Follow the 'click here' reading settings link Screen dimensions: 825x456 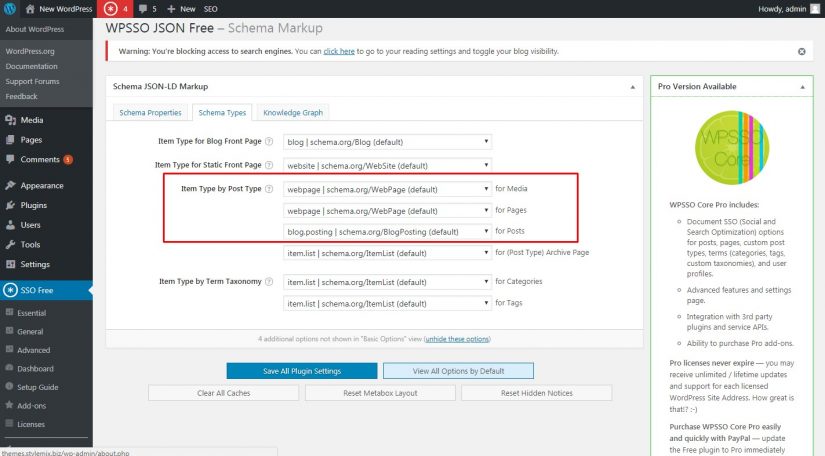pyautogui.click(x=339, y=52)
